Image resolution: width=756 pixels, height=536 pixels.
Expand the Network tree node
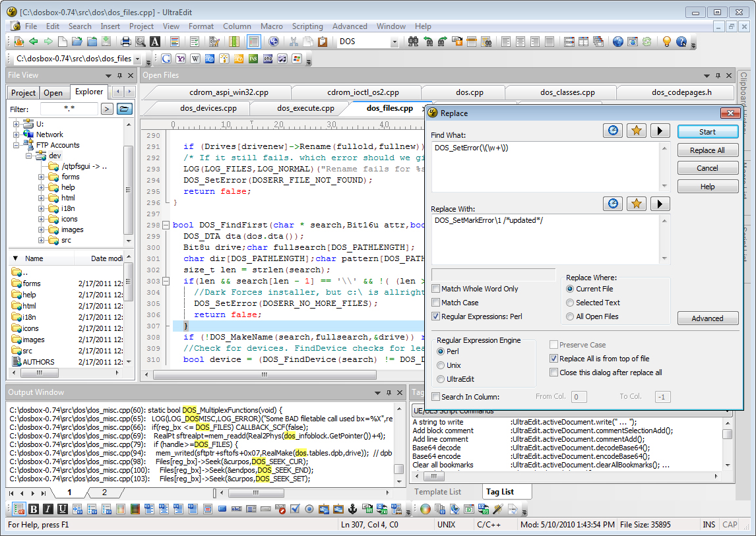16,134
